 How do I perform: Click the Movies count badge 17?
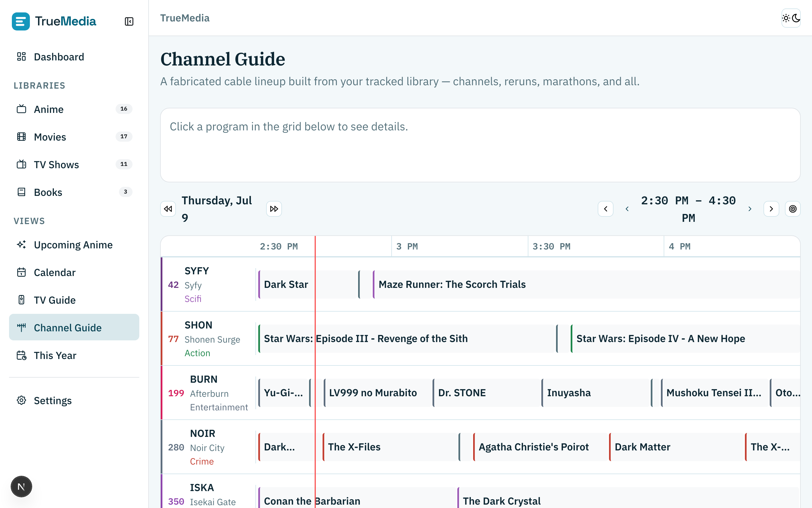(124, 136)
